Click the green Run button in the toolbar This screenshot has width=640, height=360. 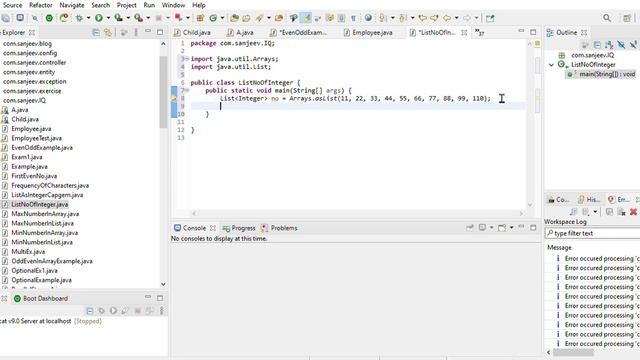[99, 18]
